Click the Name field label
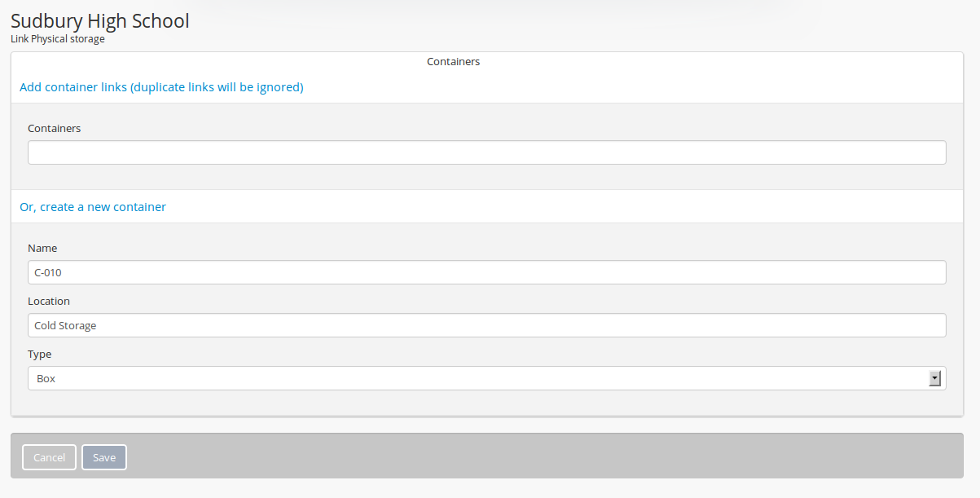This screenshot has height=498, width=980. [42, 248]
